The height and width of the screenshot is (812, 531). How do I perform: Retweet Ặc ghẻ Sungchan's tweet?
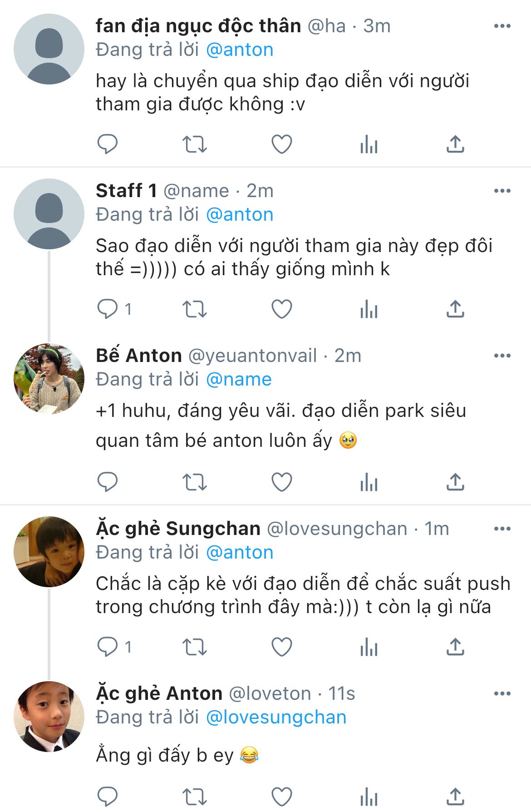[194, 647]
